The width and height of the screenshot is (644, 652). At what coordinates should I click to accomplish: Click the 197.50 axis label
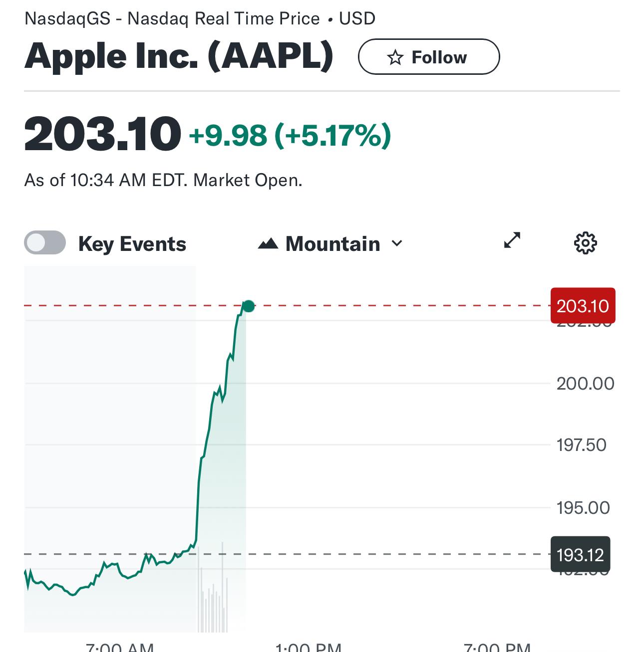click(582, 445)
